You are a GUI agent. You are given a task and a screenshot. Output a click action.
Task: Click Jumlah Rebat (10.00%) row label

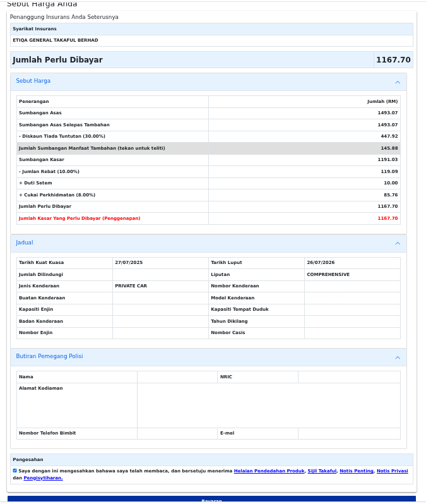click(x=49, y=172)
